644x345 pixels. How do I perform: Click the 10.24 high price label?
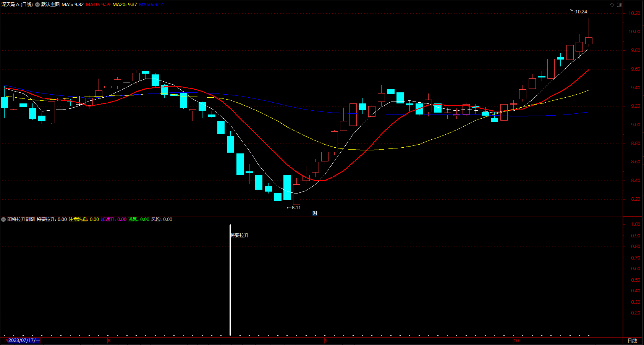581,12
